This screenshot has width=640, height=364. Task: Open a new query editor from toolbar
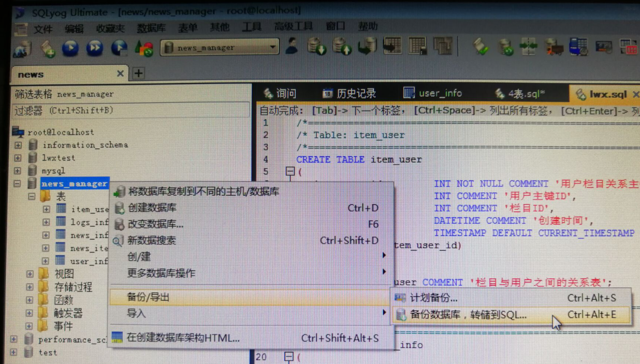pyautogui.click(x=48, y=49)
